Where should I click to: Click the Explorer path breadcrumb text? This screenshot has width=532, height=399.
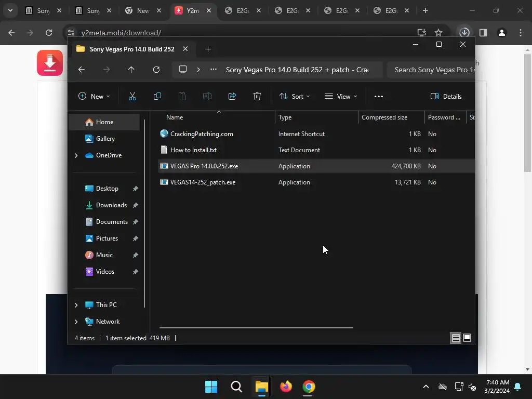(x=297, y=70)
